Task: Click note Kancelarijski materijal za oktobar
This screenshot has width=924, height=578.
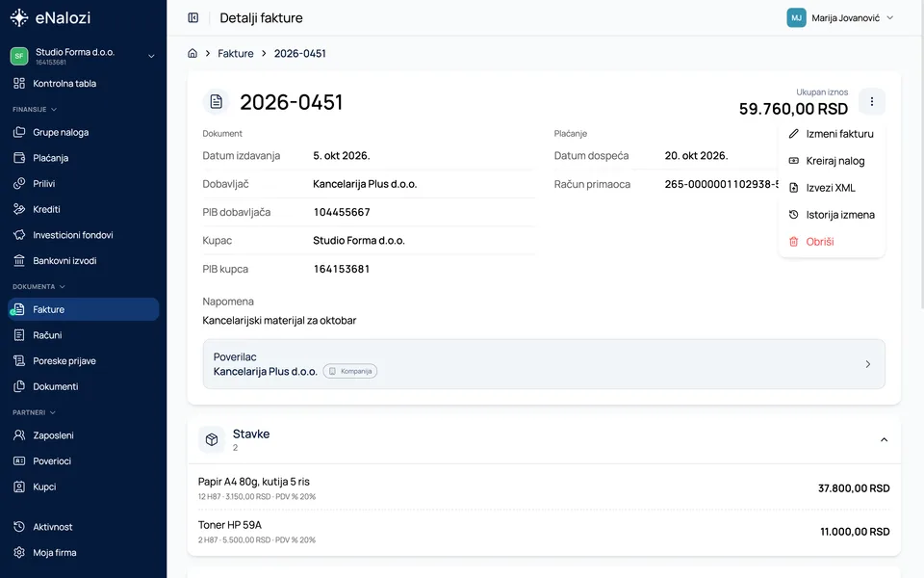Action: 279,320
